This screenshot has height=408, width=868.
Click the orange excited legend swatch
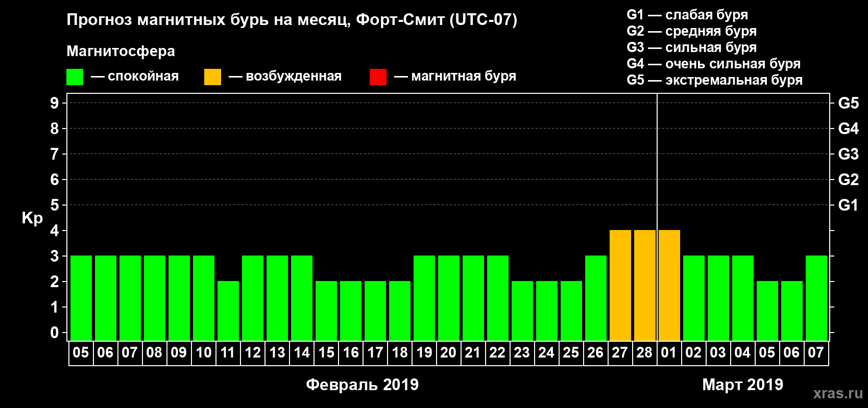(x=212, y=77)
